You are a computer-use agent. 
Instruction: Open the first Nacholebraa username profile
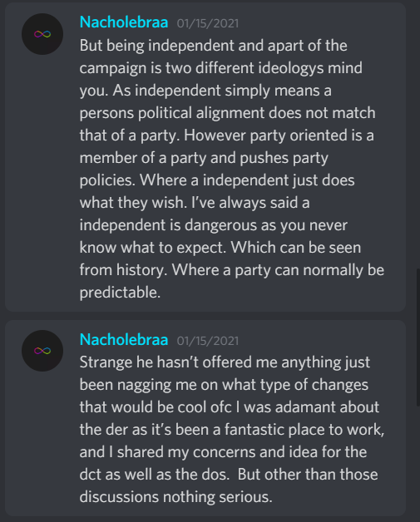click(124, 22)
